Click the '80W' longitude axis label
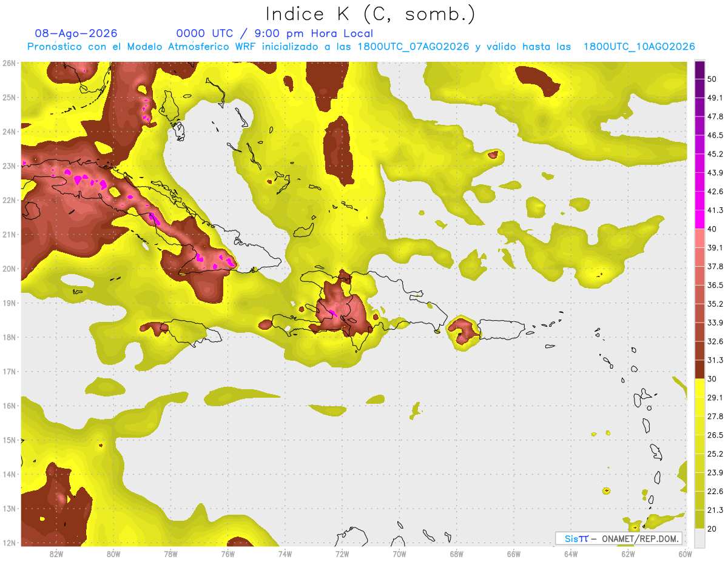The width and height of the screenshot is (728, 562). [x=113, y=554]
